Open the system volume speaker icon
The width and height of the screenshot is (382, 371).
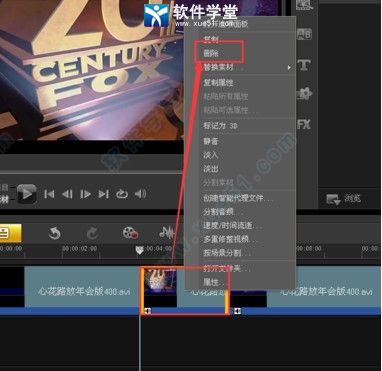coord(140,194)
